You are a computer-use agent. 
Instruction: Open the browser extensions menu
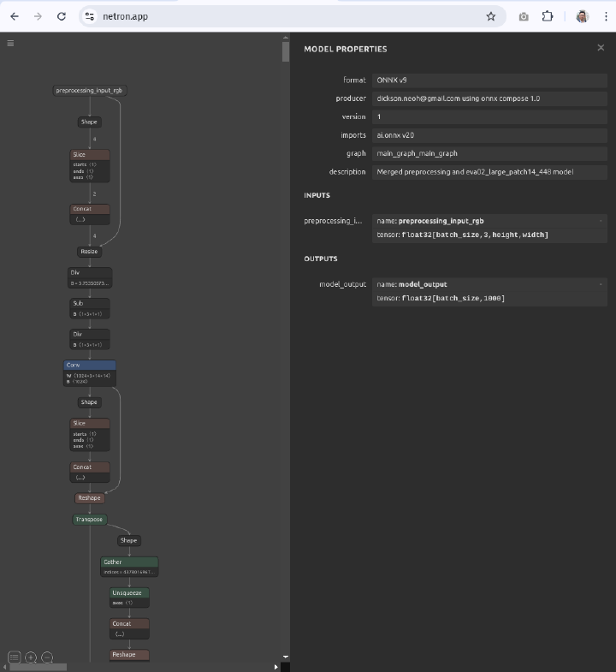click(548, 16)
